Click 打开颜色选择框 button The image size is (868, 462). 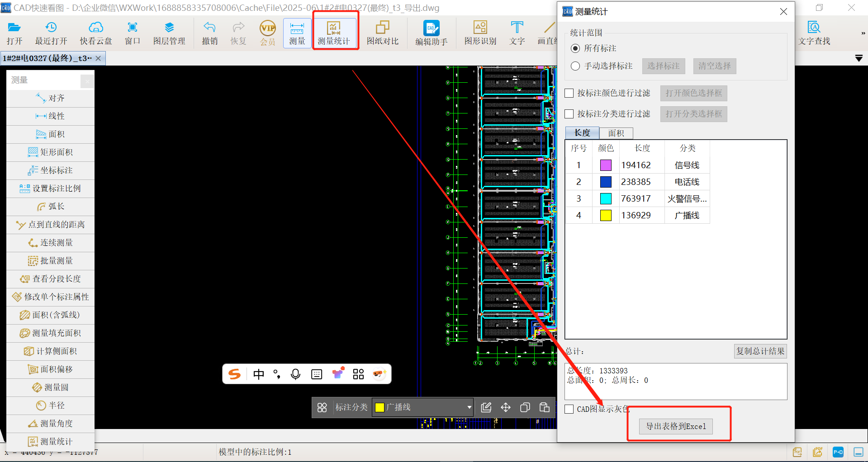click(694, 93)
